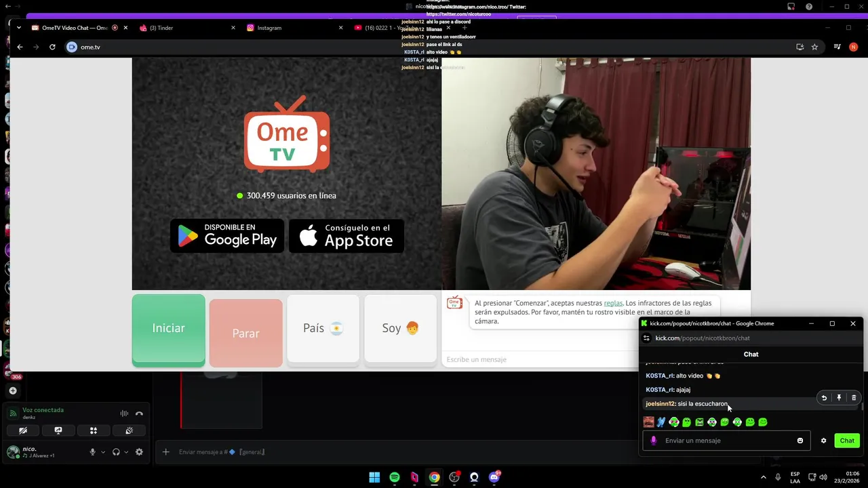Click the KOSTA_rl username on 'ajajaj' message

click(659, 390)
